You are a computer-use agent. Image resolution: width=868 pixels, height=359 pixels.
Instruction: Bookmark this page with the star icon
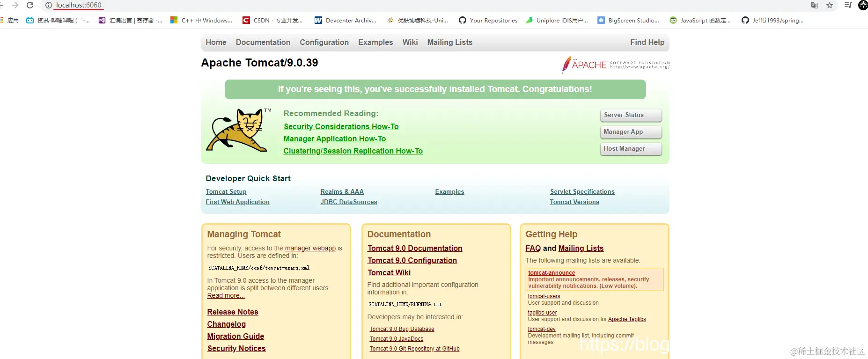[x=830, y=5]
